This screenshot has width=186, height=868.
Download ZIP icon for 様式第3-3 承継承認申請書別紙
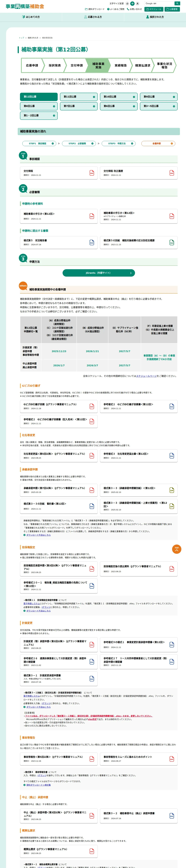(x=172, y=490)
